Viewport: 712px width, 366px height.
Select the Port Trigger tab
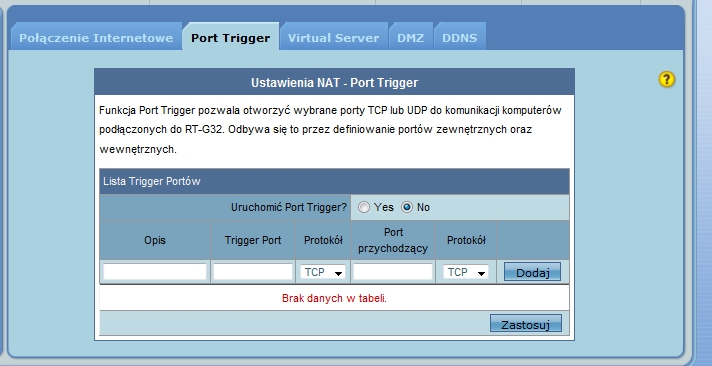pyautogui.click(x=231, y=37)
